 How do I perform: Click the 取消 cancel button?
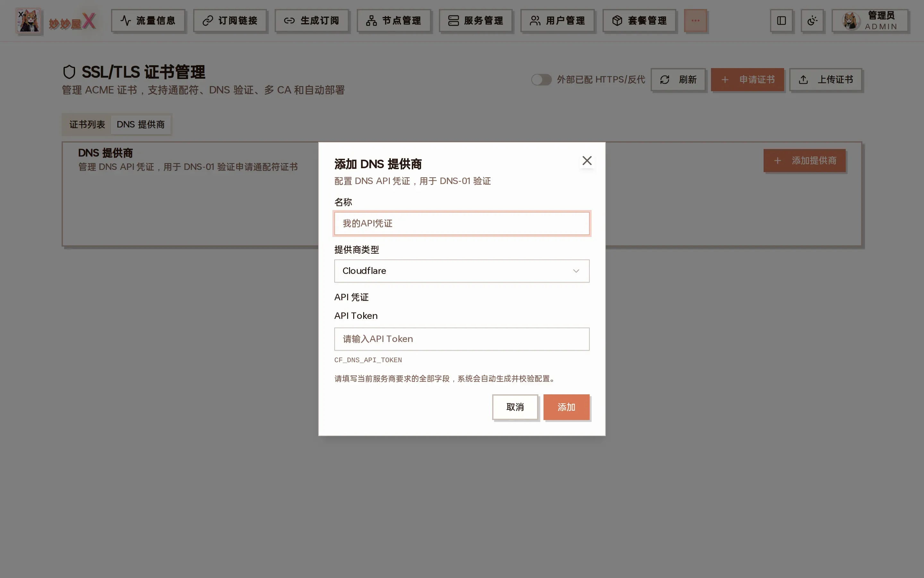pyautogui.click(x=515, y=407)
